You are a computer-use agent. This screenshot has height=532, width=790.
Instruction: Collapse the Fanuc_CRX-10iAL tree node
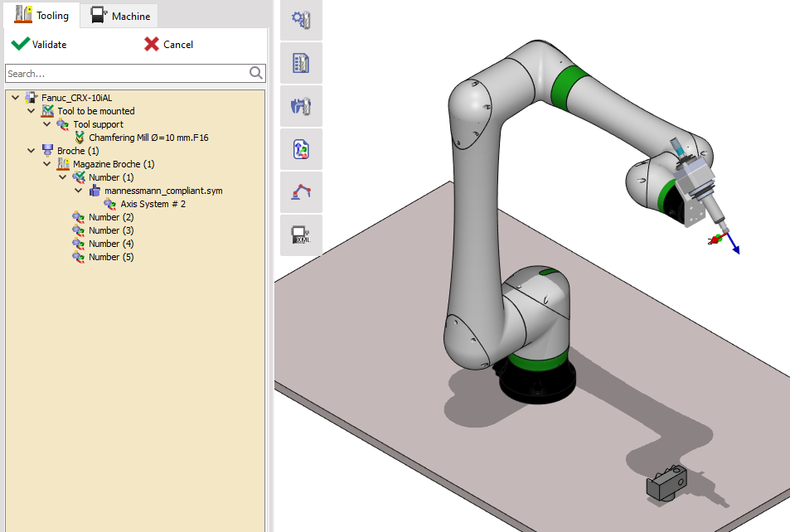[x=14, y=97]
